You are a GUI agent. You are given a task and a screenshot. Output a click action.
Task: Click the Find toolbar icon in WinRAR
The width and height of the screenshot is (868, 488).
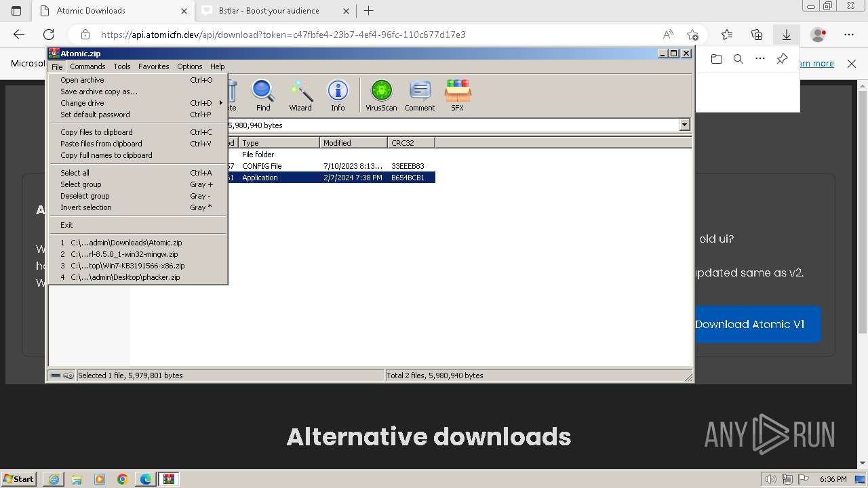(263, 95)
